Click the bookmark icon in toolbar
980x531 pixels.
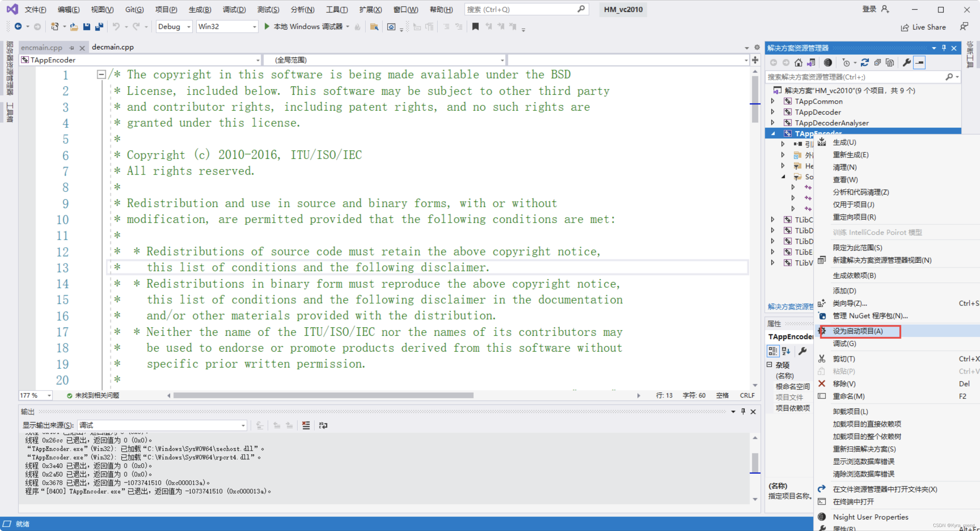coord(475,26)
